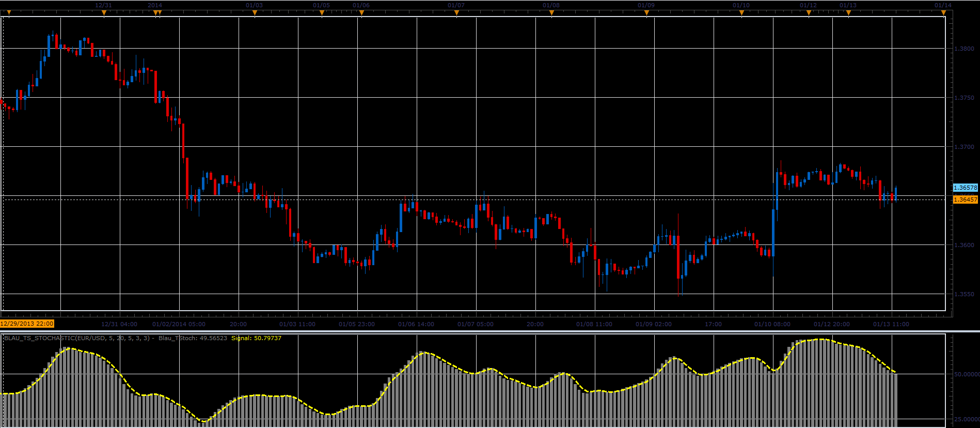Click the orange price tag 1.36457
Viewport: 980px width, 428px height.
coord(965,200)
